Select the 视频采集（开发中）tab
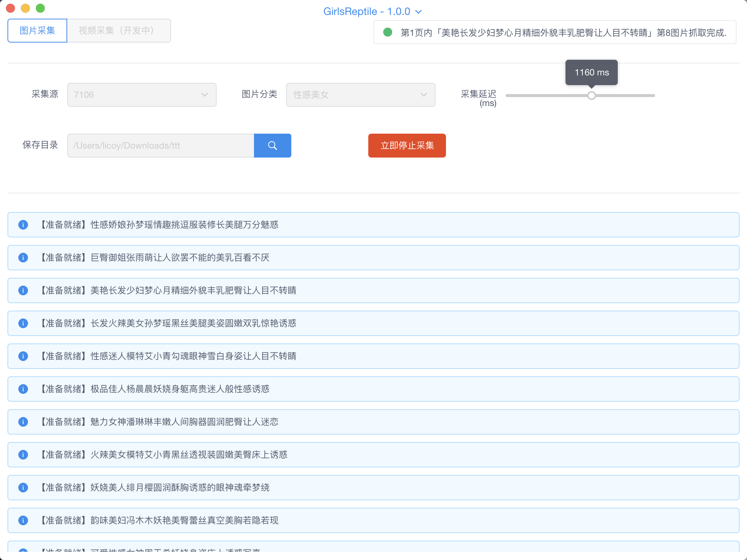 pos(119,31)
